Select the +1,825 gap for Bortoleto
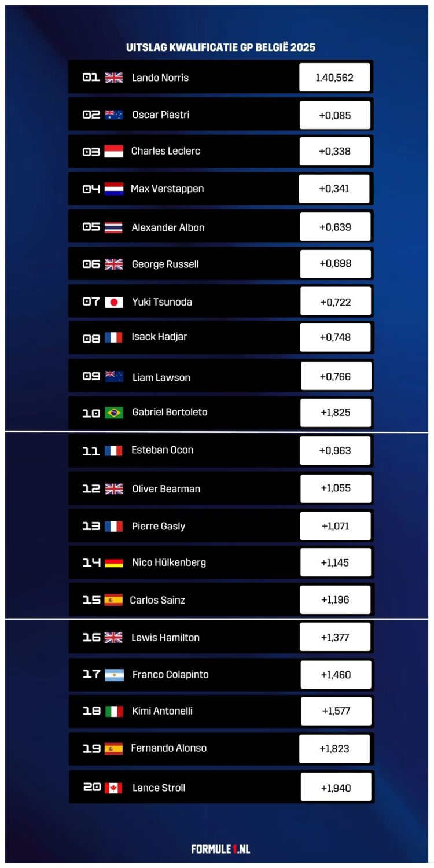The image size is (434, 868). pos(336,413)
